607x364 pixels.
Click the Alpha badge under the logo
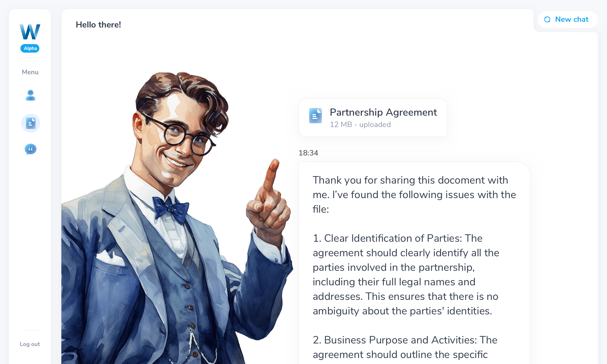click(30, 48)
